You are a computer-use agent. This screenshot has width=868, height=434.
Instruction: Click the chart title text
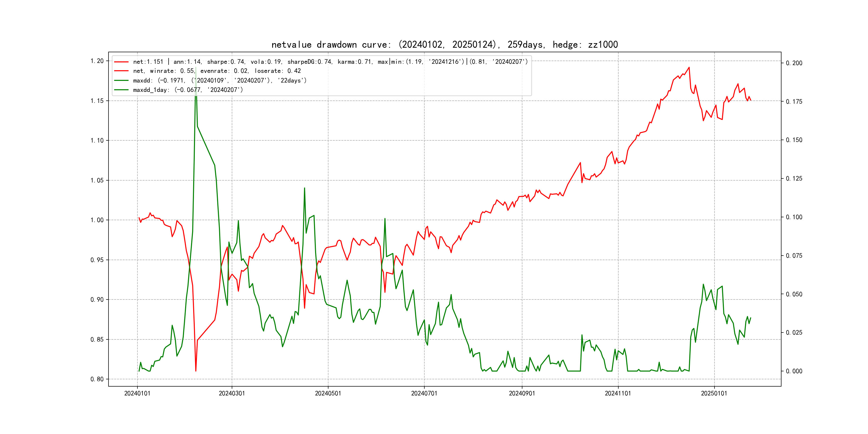point(444,45)
